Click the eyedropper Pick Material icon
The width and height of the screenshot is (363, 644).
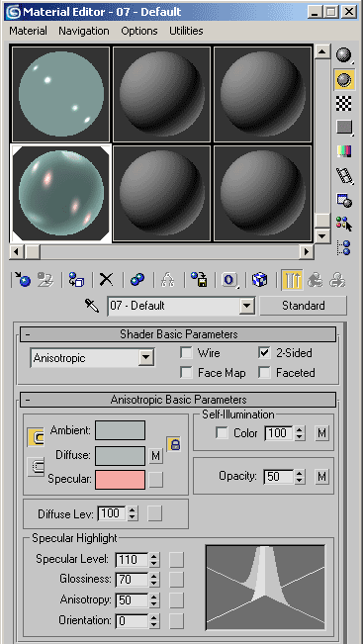(92, 306)
